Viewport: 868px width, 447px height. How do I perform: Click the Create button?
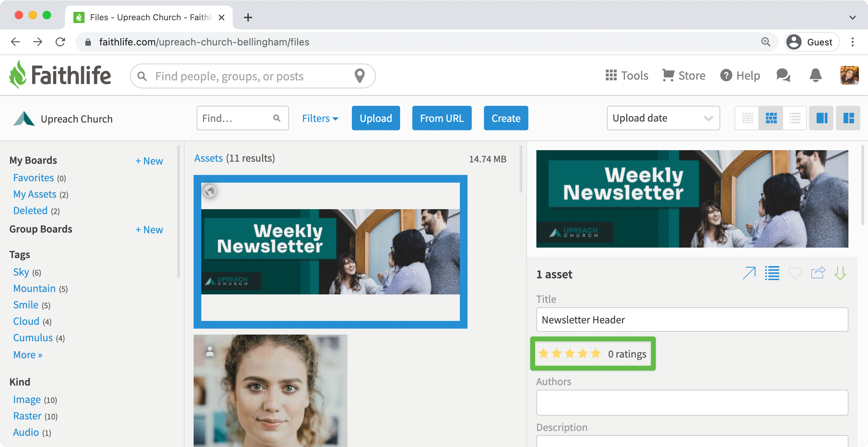pyautogui.click(x=506, y=118)
